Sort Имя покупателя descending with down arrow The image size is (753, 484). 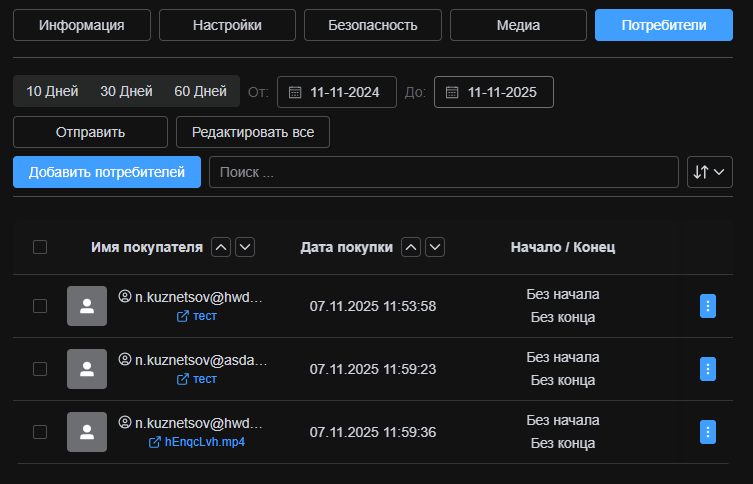[x=245, y=247]
